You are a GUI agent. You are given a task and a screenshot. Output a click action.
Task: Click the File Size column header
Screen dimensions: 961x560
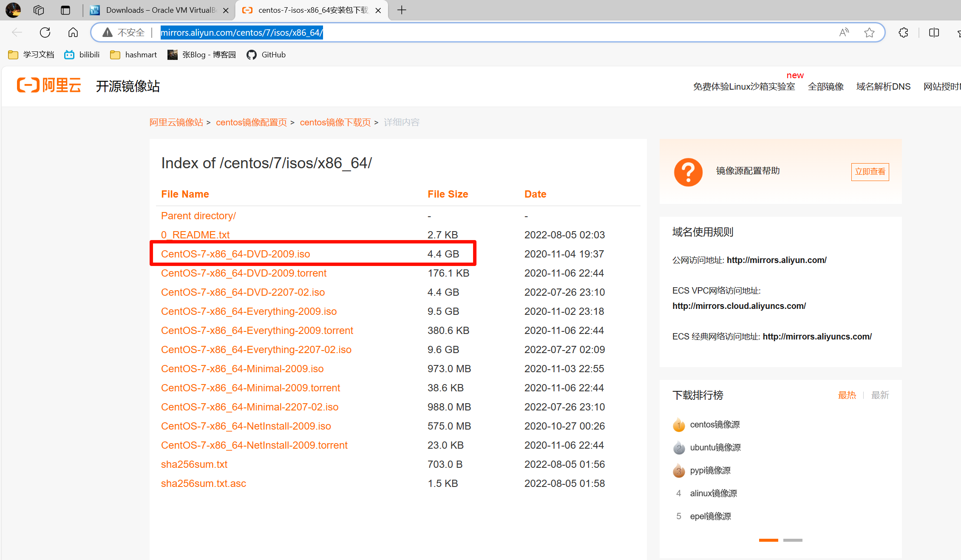pos(448,194)
